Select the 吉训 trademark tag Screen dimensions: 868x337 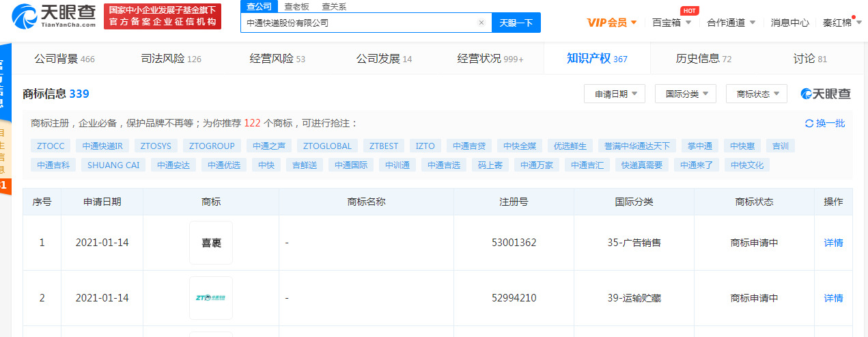[781, 146]
